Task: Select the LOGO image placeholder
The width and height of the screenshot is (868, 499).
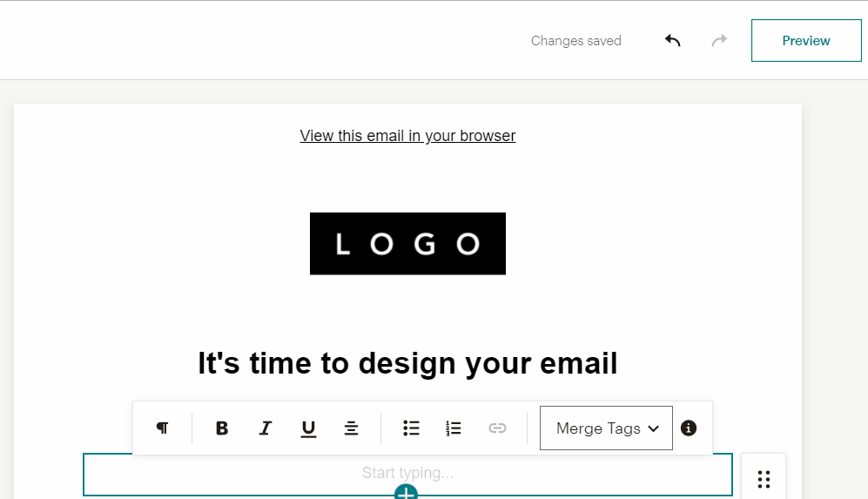Action: tap(407, 244)
